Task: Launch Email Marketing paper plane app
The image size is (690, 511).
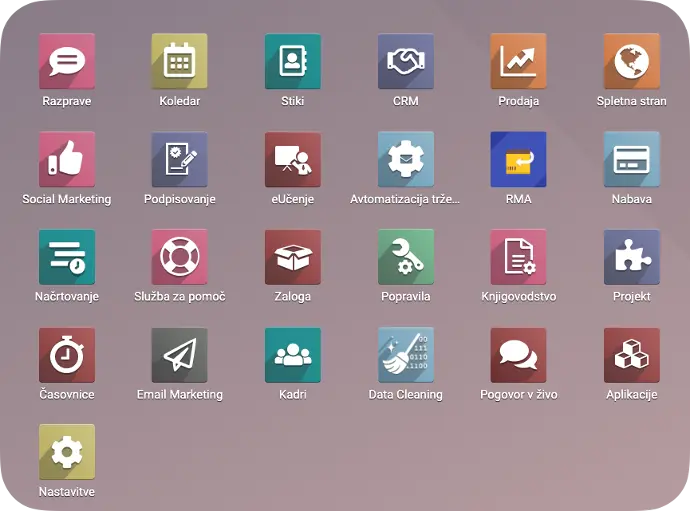Action: coord(180,355)
